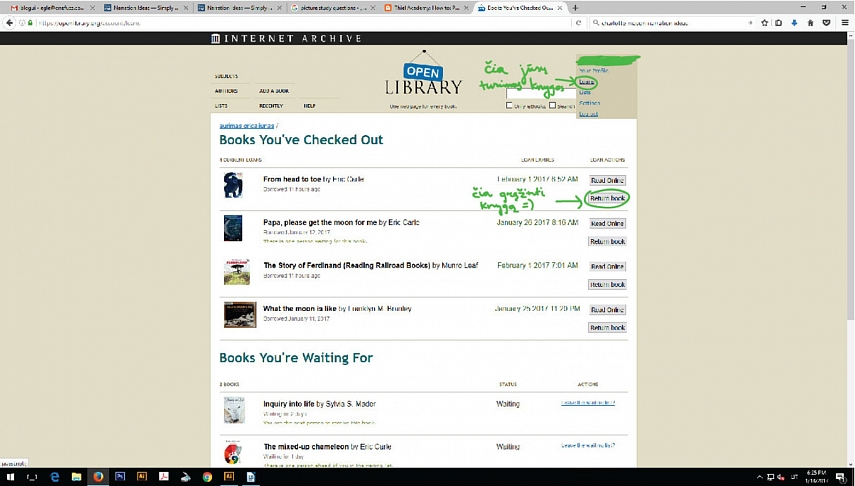Return What the moon is like book
The image size is (855, 486).
607,328
